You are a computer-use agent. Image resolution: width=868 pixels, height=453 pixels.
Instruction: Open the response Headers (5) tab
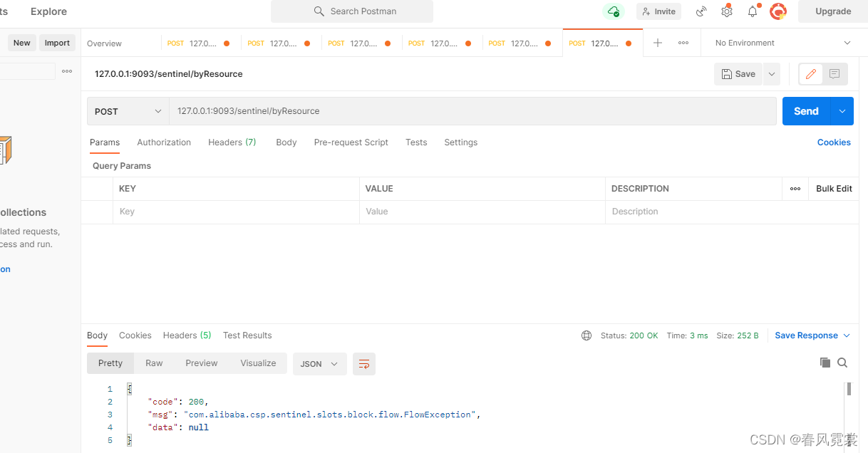pyautogui.click(x=187, y=335)
